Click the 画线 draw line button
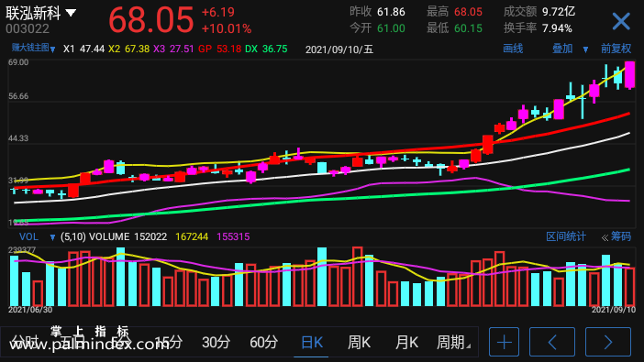This screenshot has height=362, width=644. pos(513,49)
